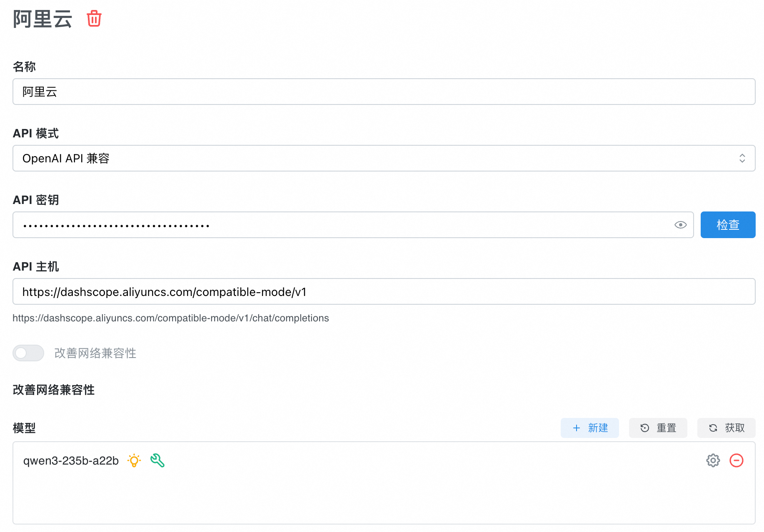Screen dimensions: 764x532
Task: Click the API 密钥 password field
Action: [x=353, y=225]
